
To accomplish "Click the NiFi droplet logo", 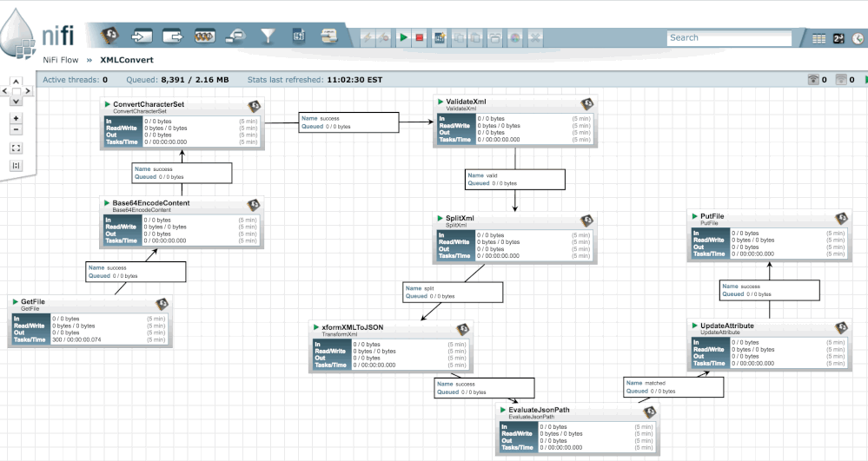I will pyautogui.click(x=17, y=35).
